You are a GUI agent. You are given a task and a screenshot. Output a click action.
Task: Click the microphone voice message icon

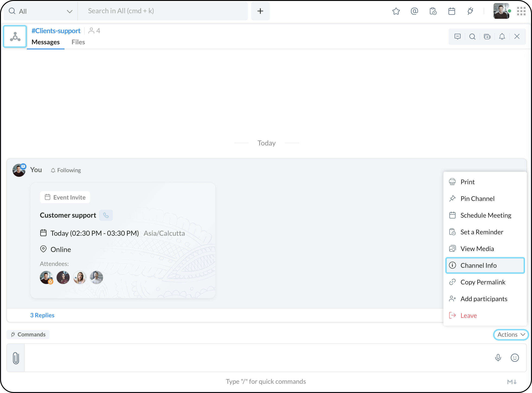click(498, 358)
